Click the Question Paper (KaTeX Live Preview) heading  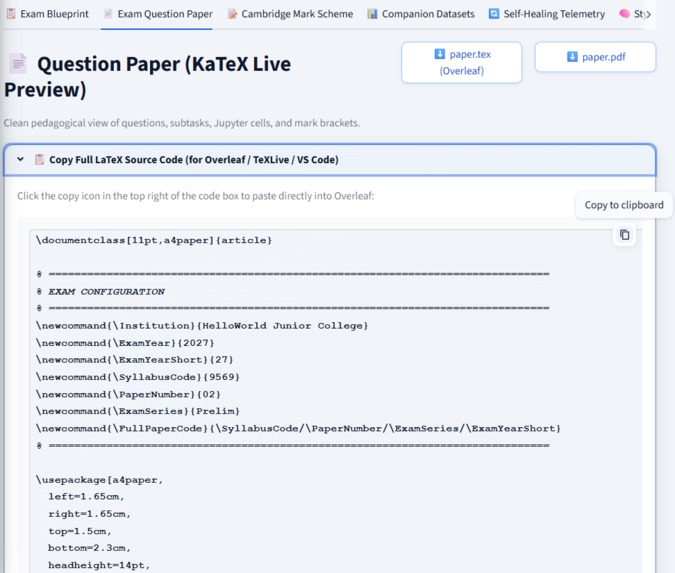pyautogui.click(x=148, y=77)
